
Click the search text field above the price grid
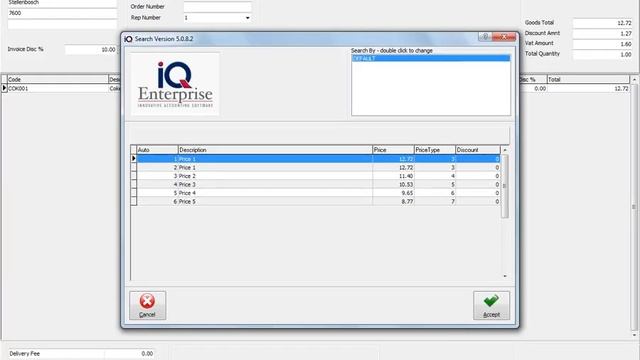click(x=320, y=135)
